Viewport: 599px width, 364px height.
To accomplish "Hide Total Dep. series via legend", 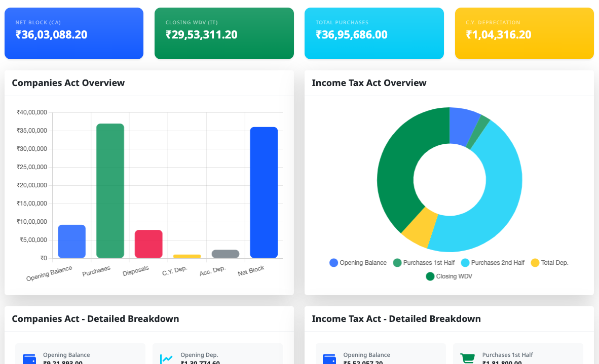I will coord(549,263).
